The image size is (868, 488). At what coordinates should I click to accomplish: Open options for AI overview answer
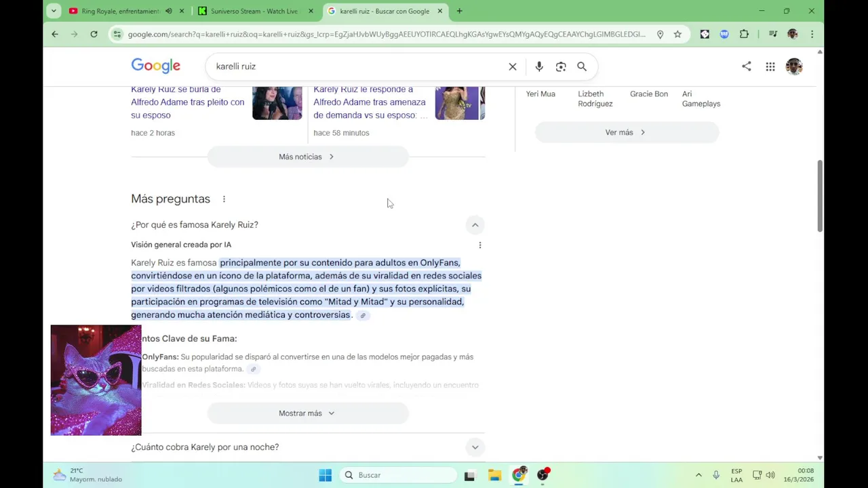tap(480, 245)
